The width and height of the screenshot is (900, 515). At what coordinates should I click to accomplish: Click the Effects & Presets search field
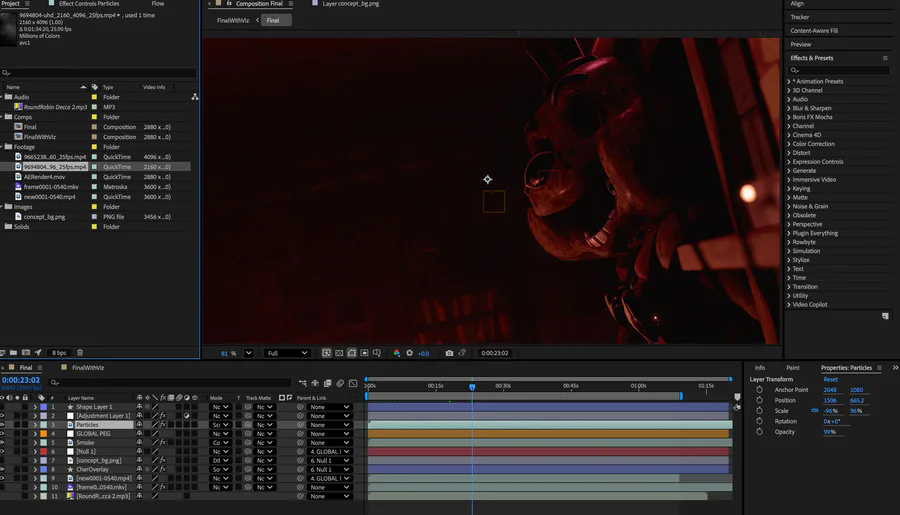pyautogui.click(x=839, y=70)
